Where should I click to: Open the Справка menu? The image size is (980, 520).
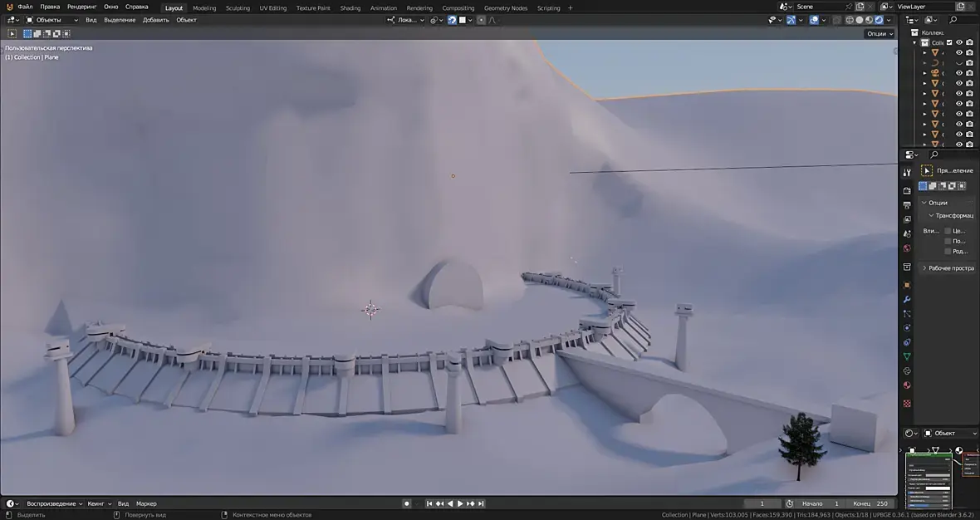click(x=136, y=7)
